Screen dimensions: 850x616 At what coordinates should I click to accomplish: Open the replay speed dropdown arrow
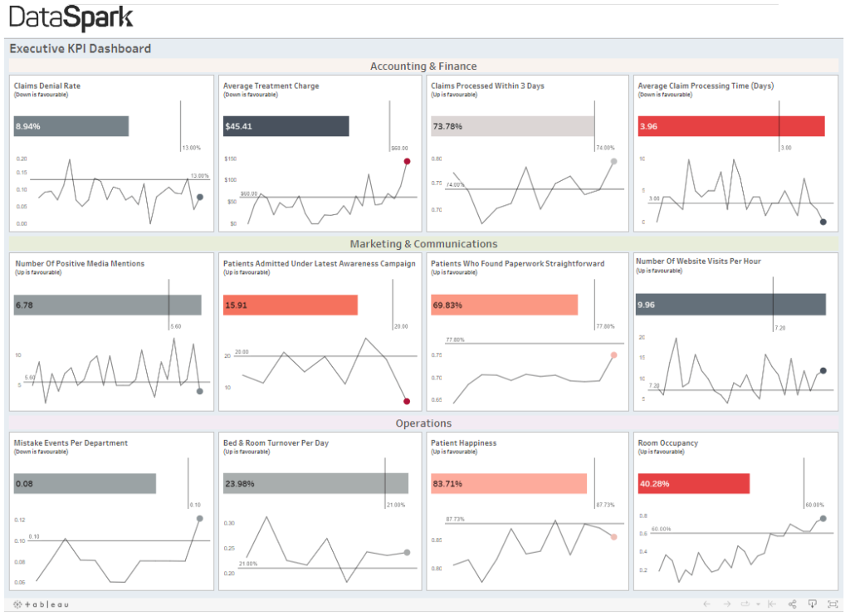tap(758, 604)
